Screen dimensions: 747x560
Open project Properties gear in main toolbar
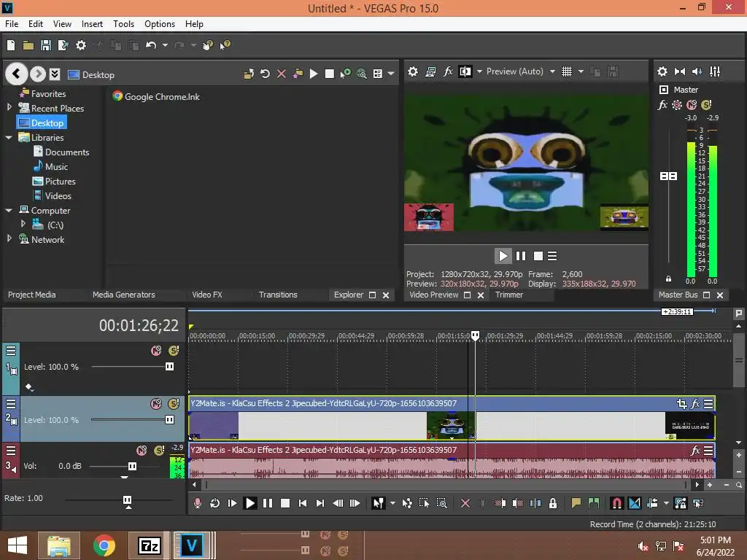81,45
